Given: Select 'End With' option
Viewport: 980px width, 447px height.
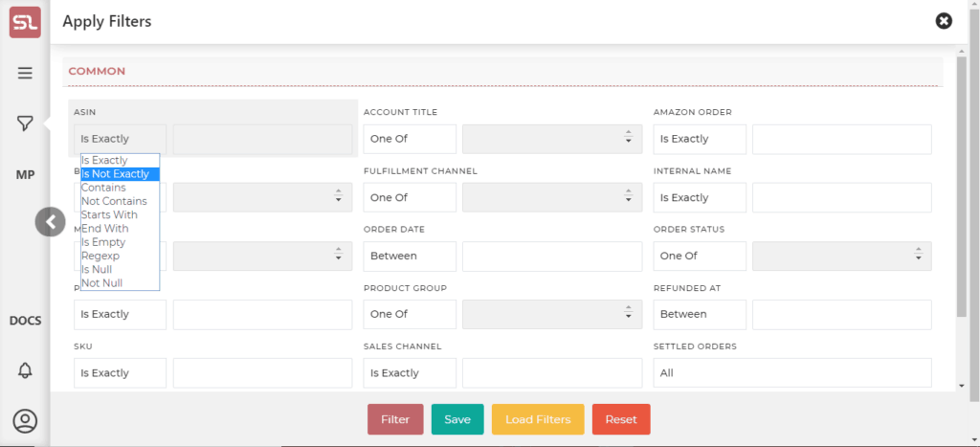Looking at the screenshot, I should tap(120, 229).
